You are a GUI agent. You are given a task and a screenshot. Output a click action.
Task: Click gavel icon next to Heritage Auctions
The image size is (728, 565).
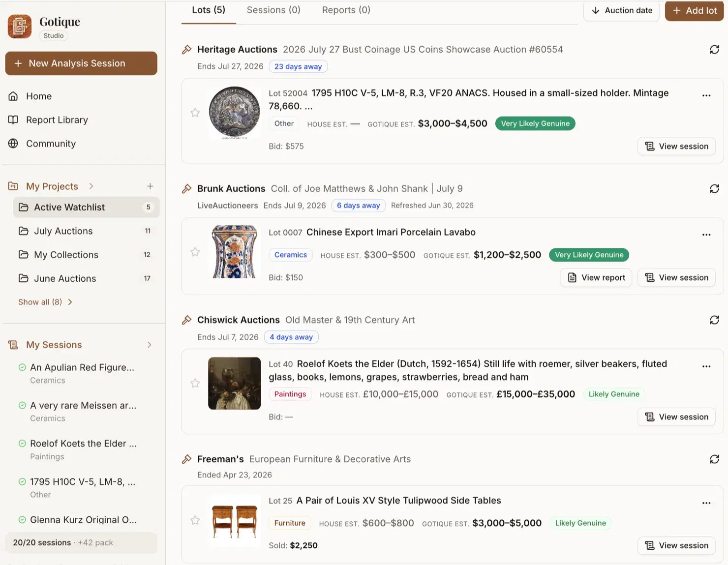coord(187,50)
